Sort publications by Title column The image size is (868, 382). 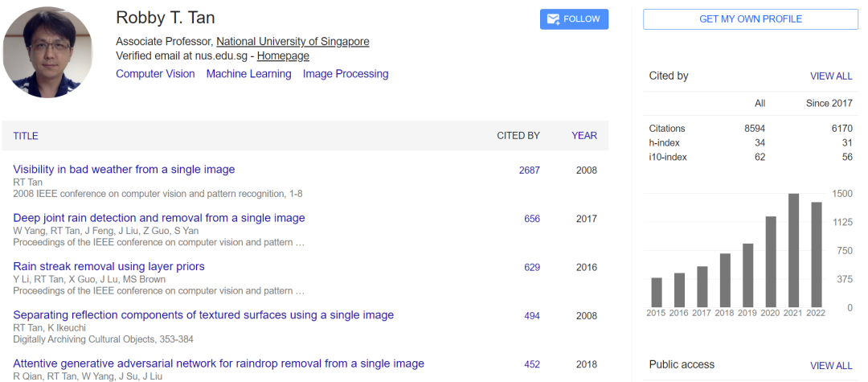pos(26,136)
